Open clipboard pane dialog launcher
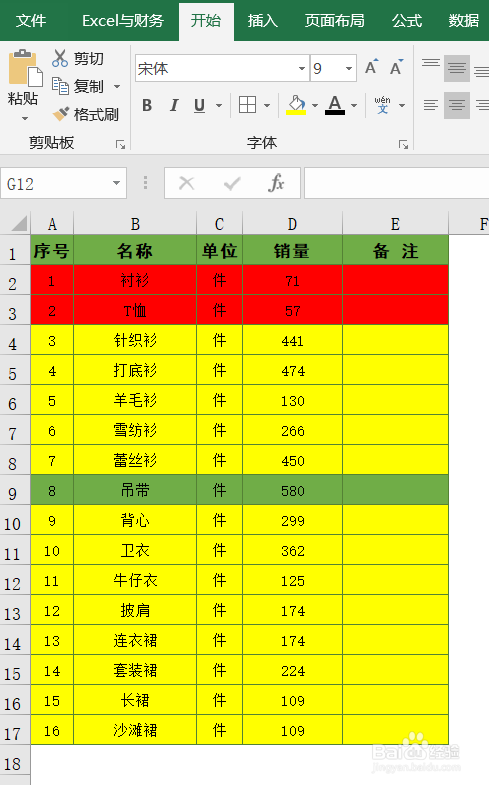This screenshot has height=785, width=489. coord(121,145)
